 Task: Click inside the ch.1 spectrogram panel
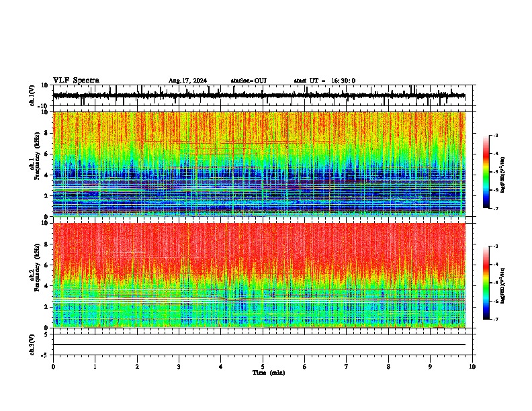click(259, 164)
